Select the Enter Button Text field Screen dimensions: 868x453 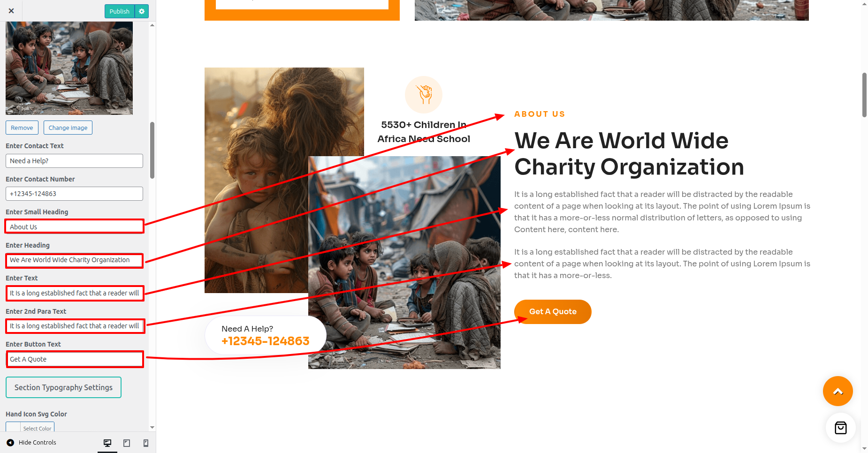click(x=74, y=359)
